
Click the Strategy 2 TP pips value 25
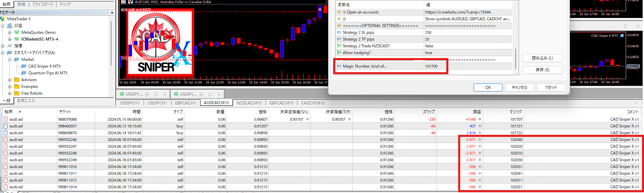pos(468,39)
